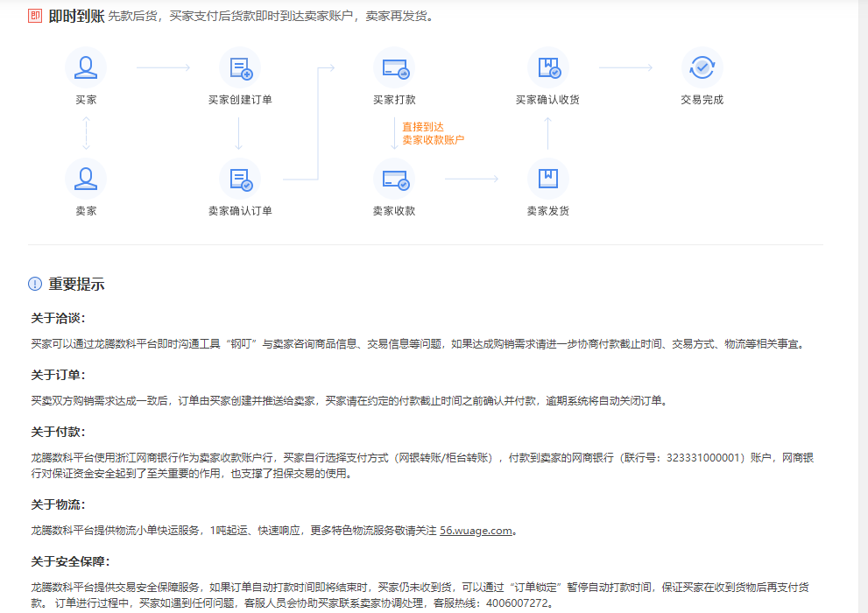Click the 关于订单: subheading
This screenshot has width=868, height=613.
(x=58, y=375)
